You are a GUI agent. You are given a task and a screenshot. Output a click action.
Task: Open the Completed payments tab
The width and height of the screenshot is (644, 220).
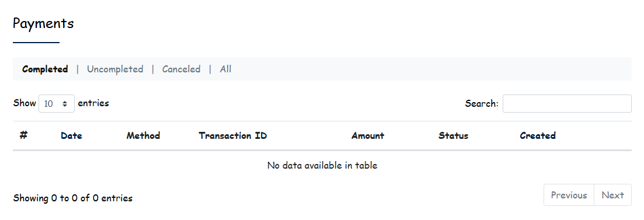45,69
